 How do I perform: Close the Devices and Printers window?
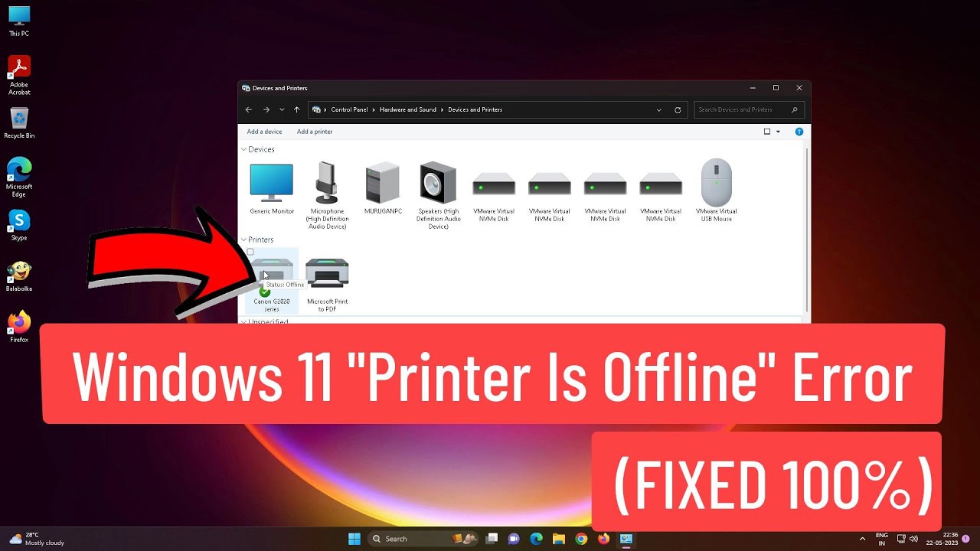(799, 88)
